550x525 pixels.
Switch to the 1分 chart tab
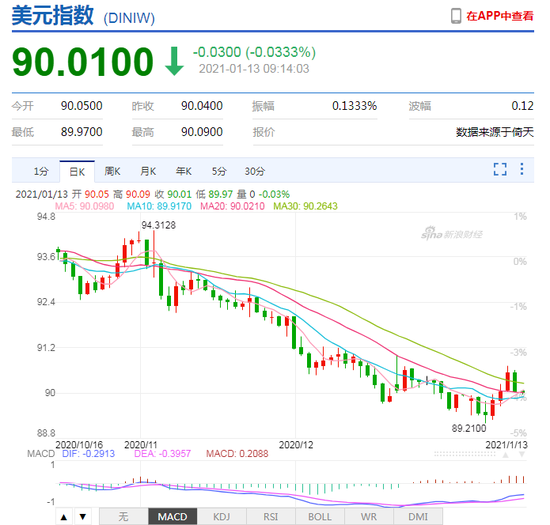pos(41,171)
